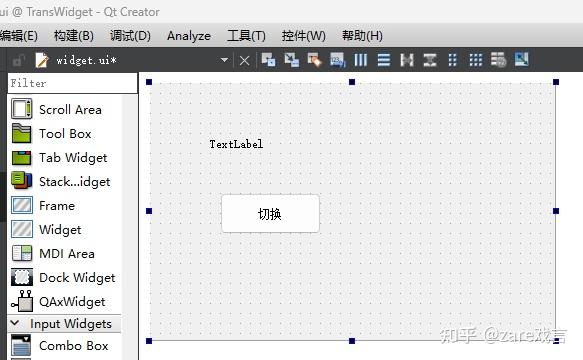Click the form's right-middle resize handle
The image size is (583, 360).
(x=556, y=211)
